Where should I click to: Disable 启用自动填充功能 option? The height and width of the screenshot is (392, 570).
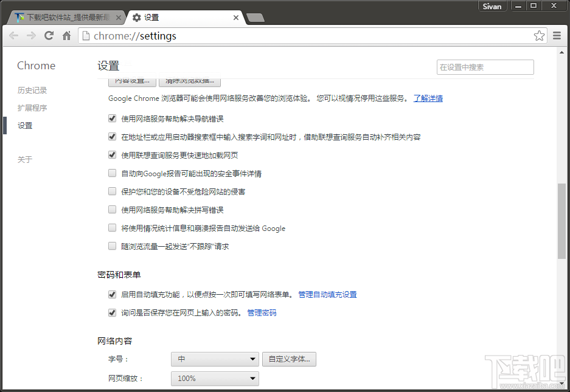click(x=112, y=294)
